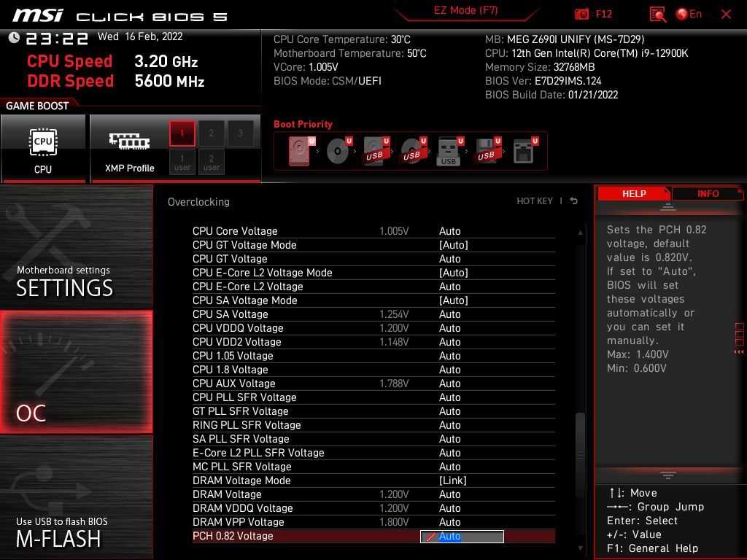This screenshot has height=560, width=747.
Task: Open the BIOS search magnifier icon
Action: coord(658,15)
